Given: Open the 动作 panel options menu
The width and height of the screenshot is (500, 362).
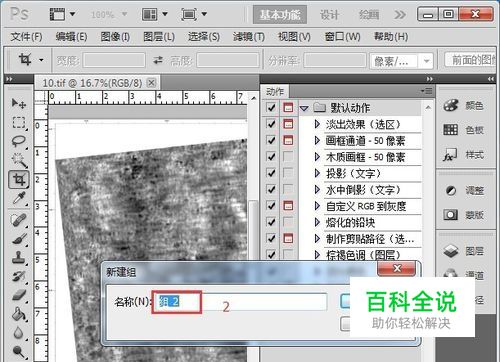Looking at the screenshot, I should [426, 91].
